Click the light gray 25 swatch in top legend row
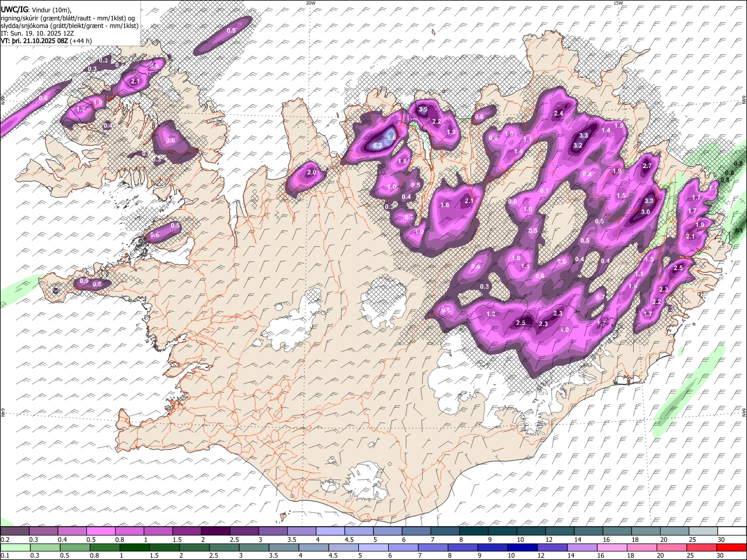 click(x=703, y=531)
